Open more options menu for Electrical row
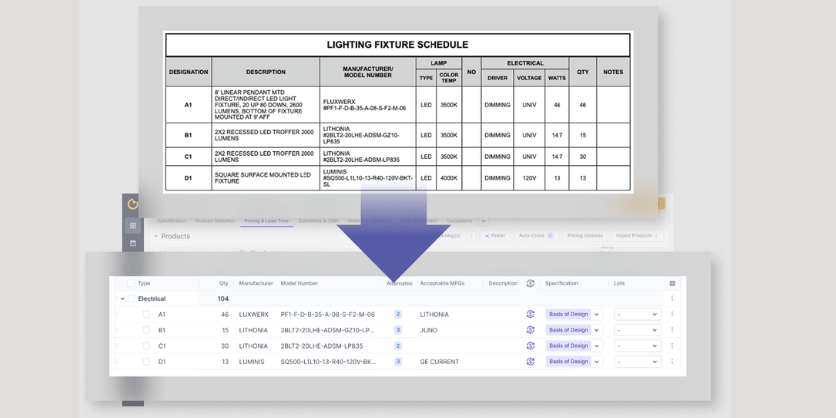 tap(672, 299)
